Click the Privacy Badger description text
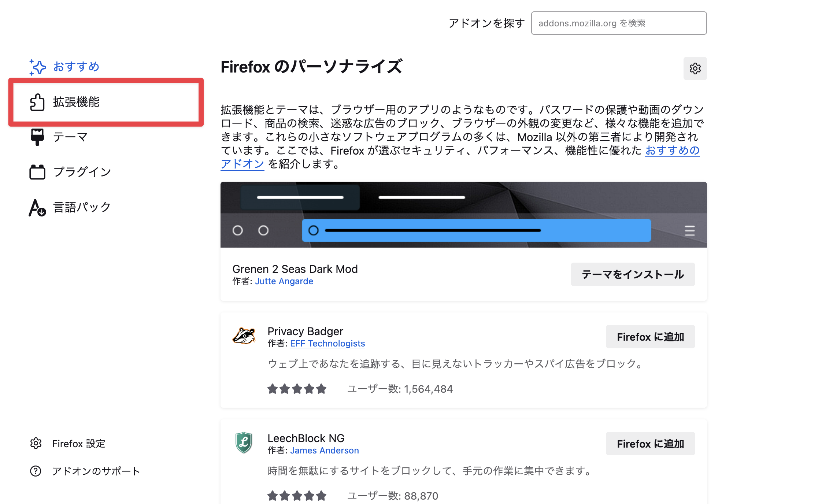822x504 pixels. coord(456,364)
